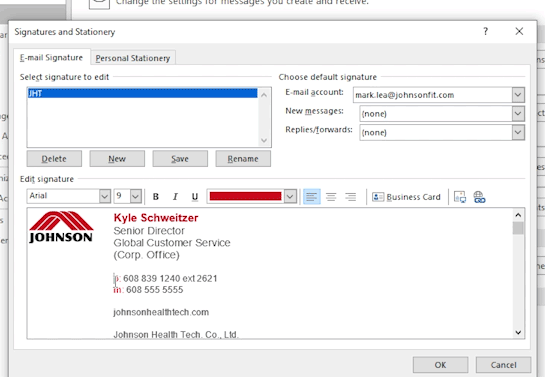Align signature text right
Viewport: 545px width, 377px height.
tap(351, 197)
